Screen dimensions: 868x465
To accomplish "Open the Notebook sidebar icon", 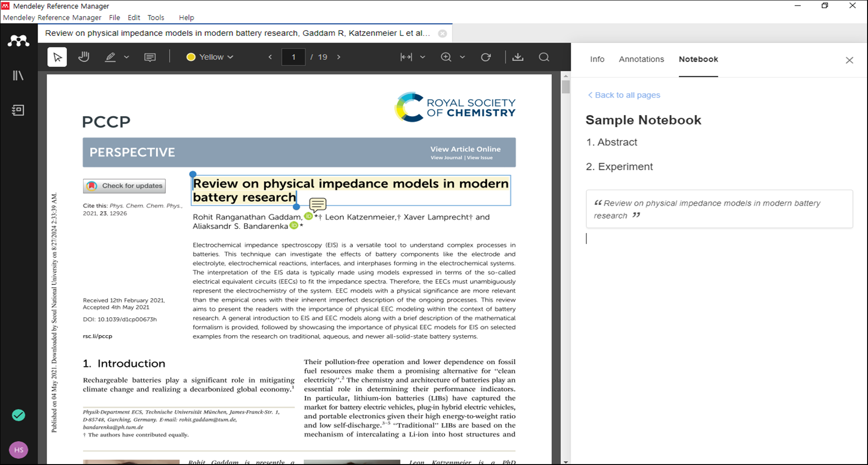I will click(x=18, y=110).
